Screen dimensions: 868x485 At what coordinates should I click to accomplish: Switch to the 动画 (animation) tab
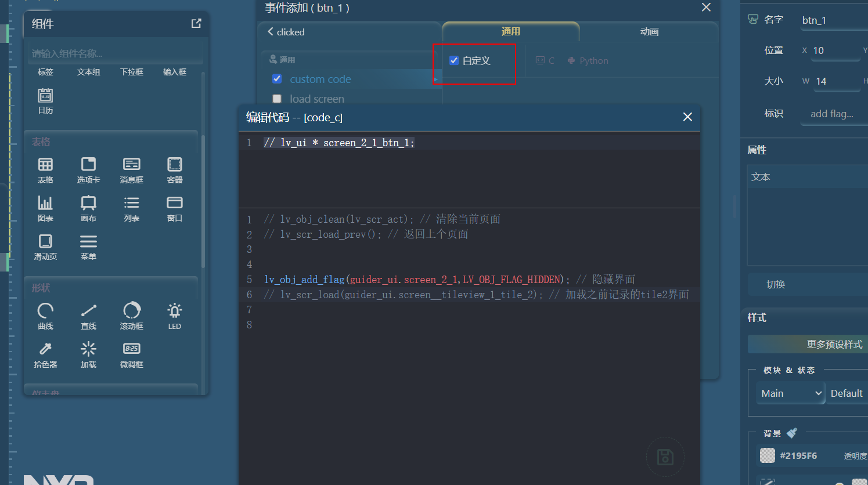pos(649,32)
